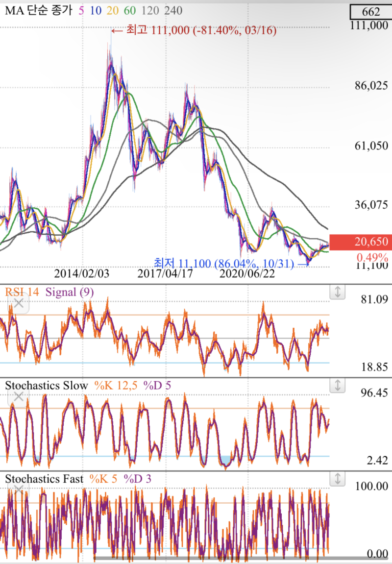Click the RSI 81.09 axis value
The height and width of the screenshot is (564, 392).
pos(375,299)
